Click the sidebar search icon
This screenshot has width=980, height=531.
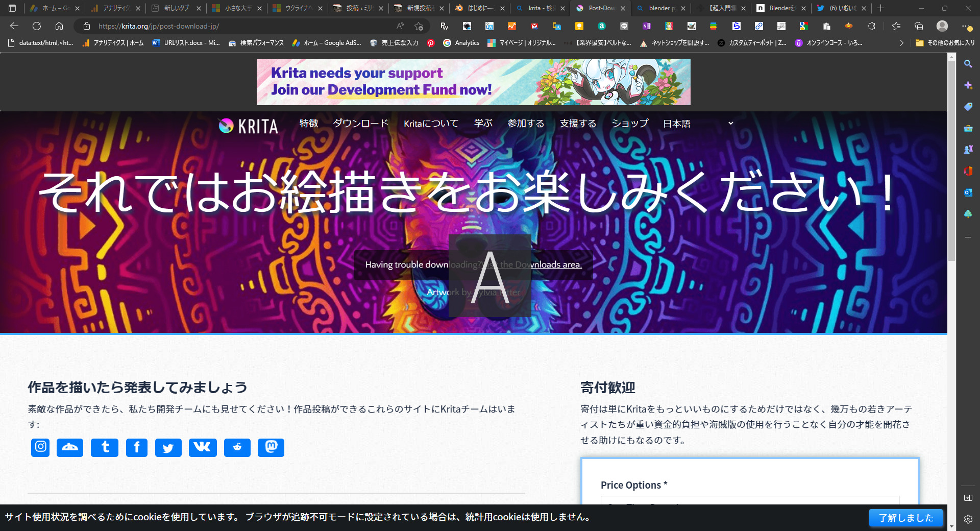click(968, 64)
